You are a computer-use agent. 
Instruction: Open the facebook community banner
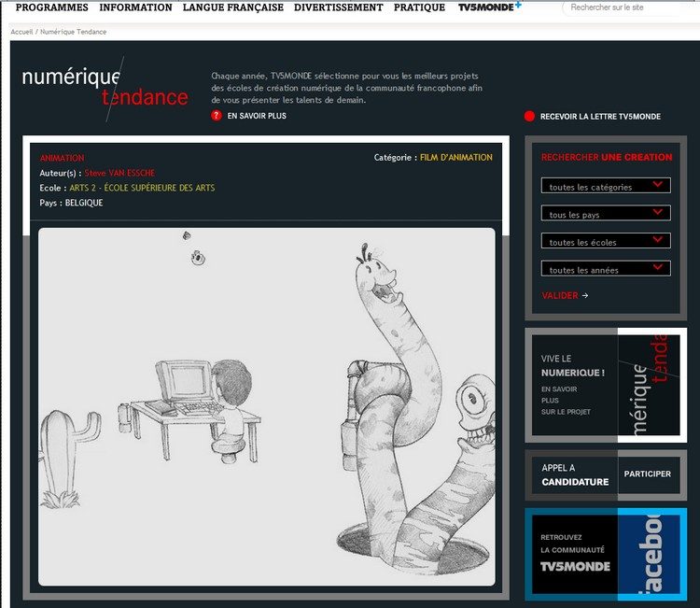click(606, 554)
